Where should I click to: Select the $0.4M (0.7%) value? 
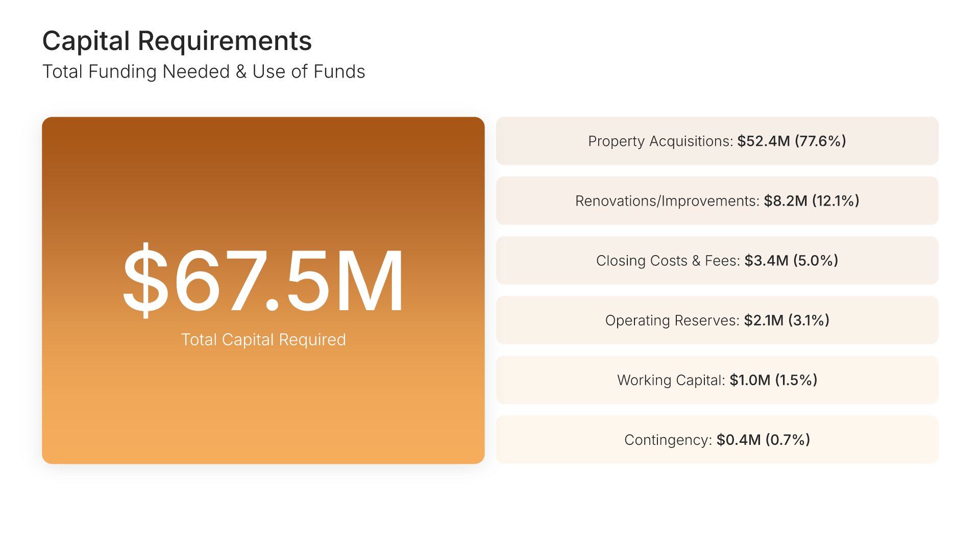point(763,440)
